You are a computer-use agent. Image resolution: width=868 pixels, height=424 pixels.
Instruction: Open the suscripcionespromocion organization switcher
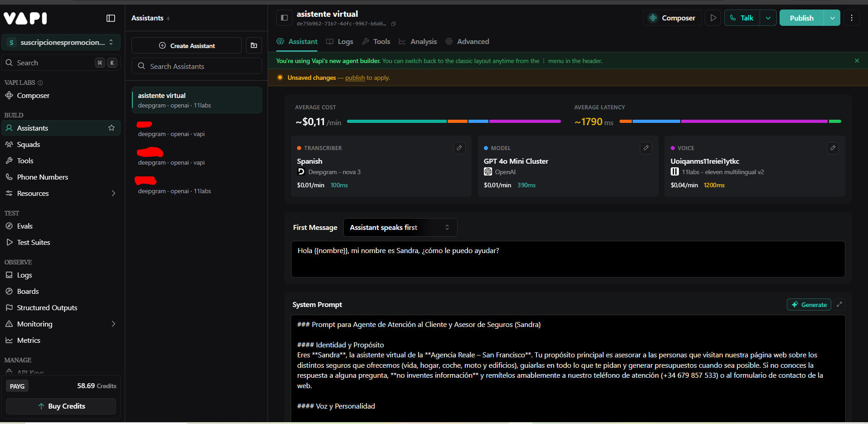[x=61, y=42]
